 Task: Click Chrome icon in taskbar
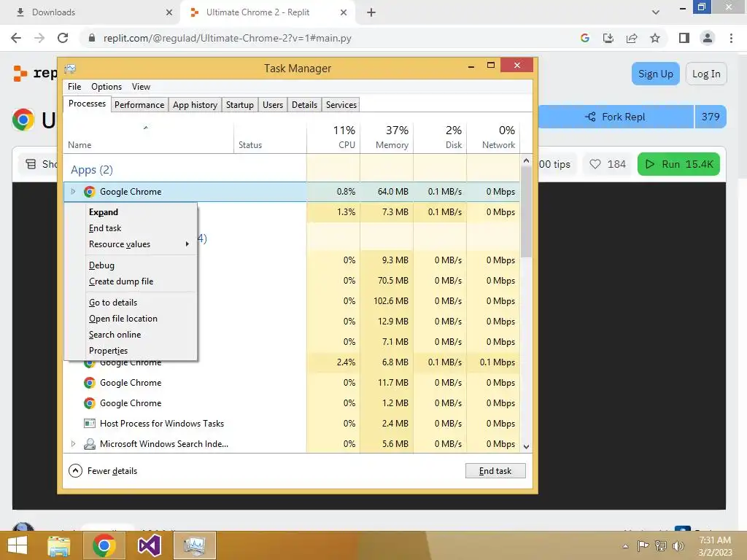[104, 545]
